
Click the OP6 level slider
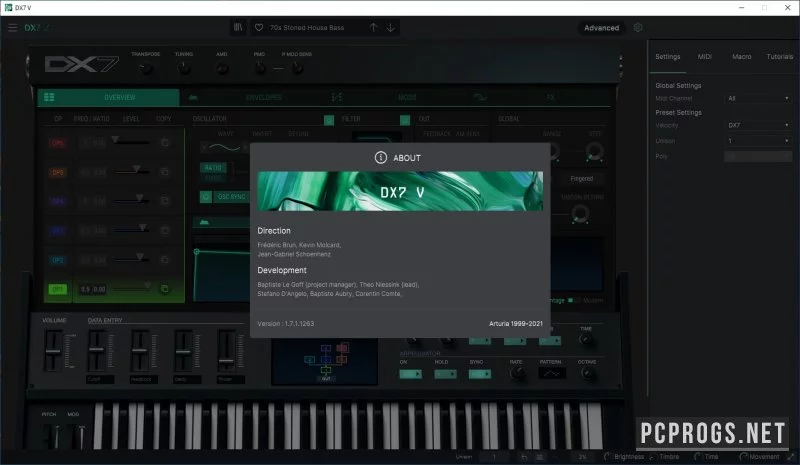click(x=132, y=142)
